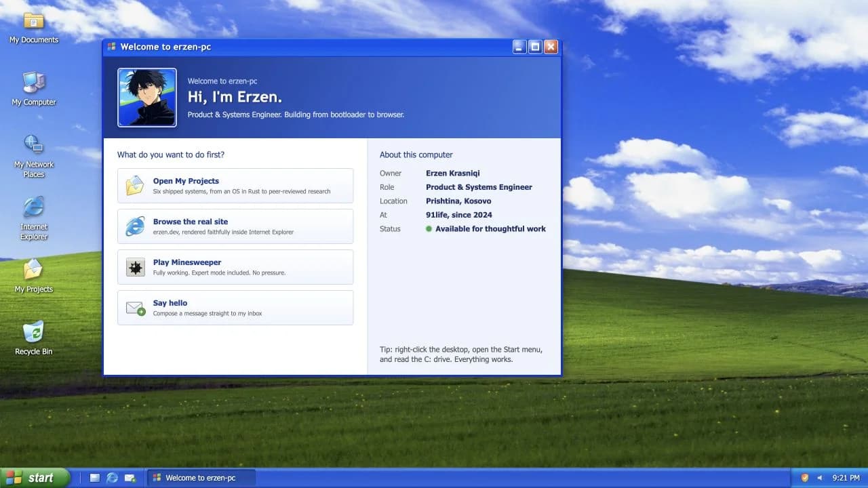Select Internet Explorer desktop icon

[34, 218]
